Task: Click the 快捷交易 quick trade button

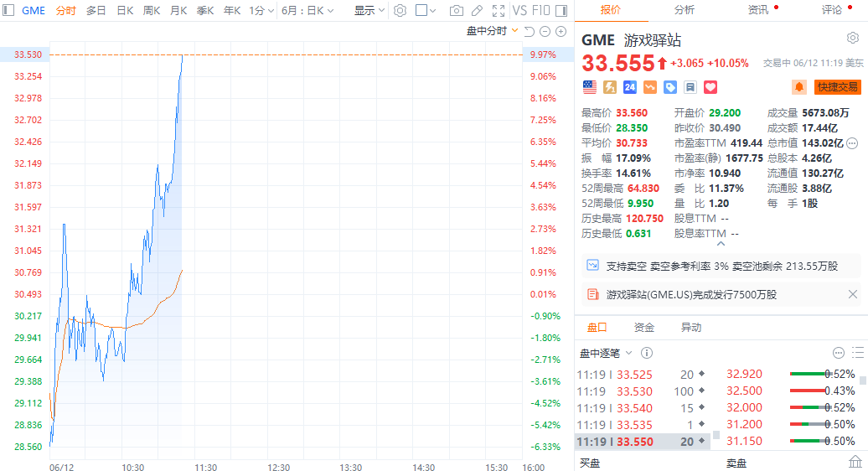Action: pyautogui.click(x=838, y=87)
